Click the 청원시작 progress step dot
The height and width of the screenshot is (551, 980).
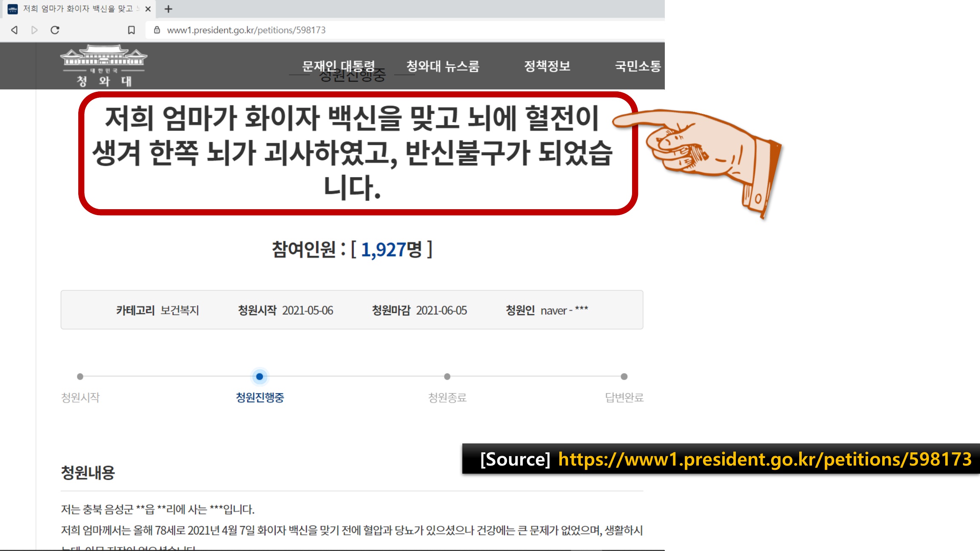80,377
